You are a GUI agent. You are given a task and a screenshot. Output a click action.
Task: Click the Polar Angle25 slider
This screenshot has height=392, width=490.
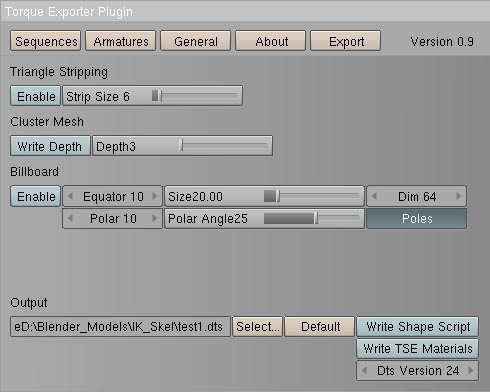(x=264, y=219)
